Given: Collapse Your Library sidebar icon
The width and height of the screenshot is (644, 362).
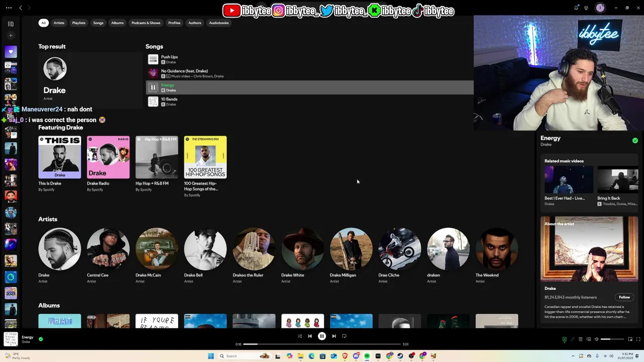Looking at the screenshot, I should point(11,24).
